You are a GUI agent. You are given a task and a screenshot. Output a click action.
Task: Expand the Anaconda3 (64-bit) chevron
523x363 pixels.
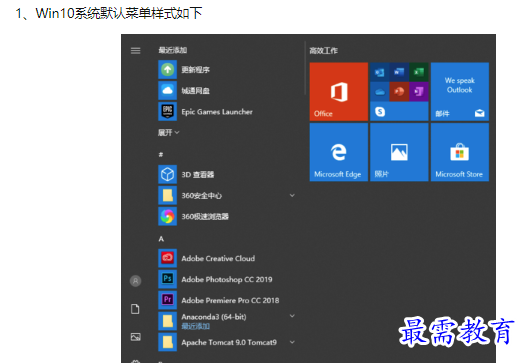pos(292,316)
